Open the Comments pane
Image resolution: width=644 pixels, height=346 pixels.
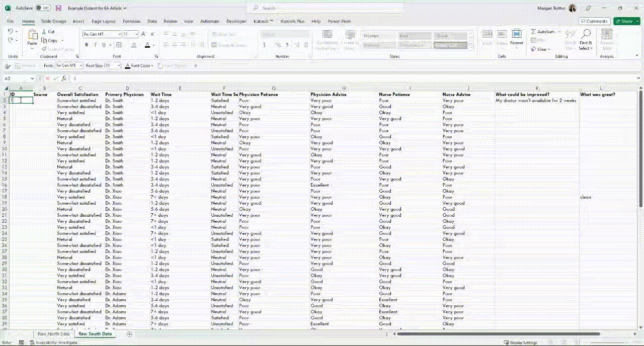pos(594,21)
